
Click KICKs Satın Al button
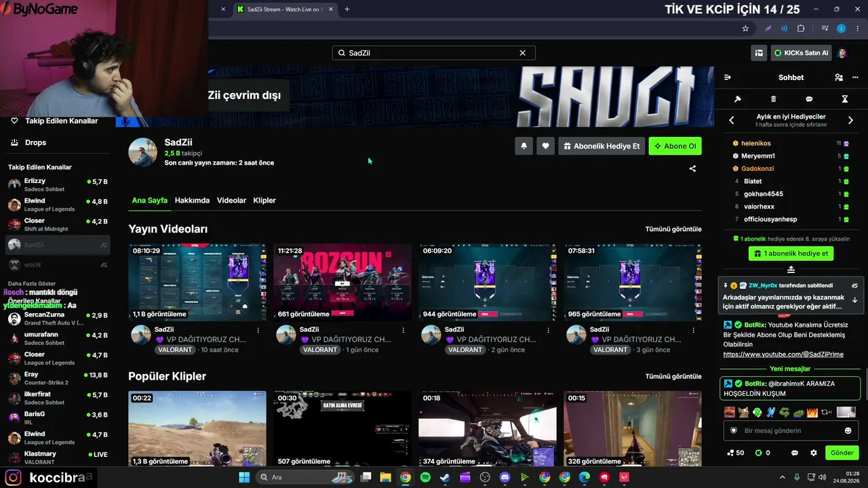click(x=802, y=53)
